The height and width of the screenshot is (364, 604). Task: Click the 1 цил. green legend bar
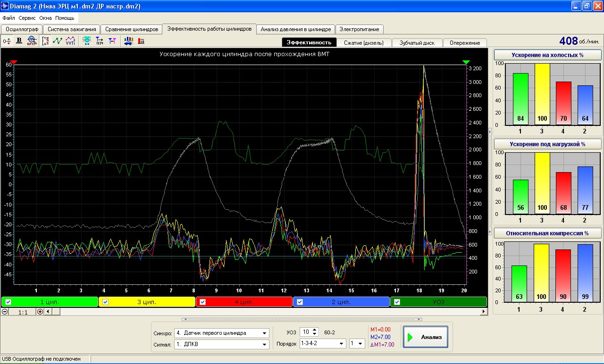tap(50, 302)
